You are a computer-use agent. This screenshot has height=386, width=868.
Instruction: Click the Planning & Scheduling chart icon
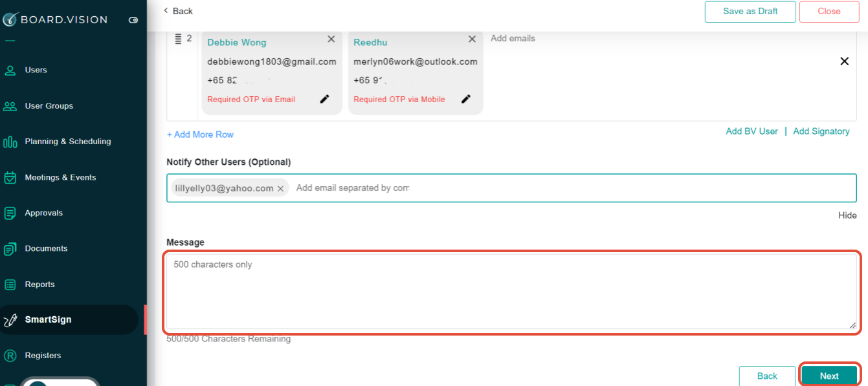[x=10, y=142]
